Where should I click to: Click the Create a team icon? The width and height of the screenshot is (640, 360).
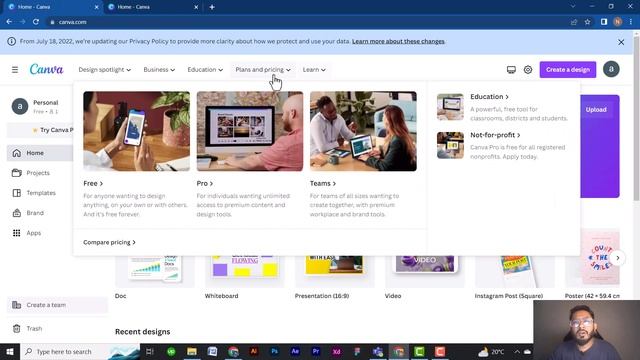17,305
